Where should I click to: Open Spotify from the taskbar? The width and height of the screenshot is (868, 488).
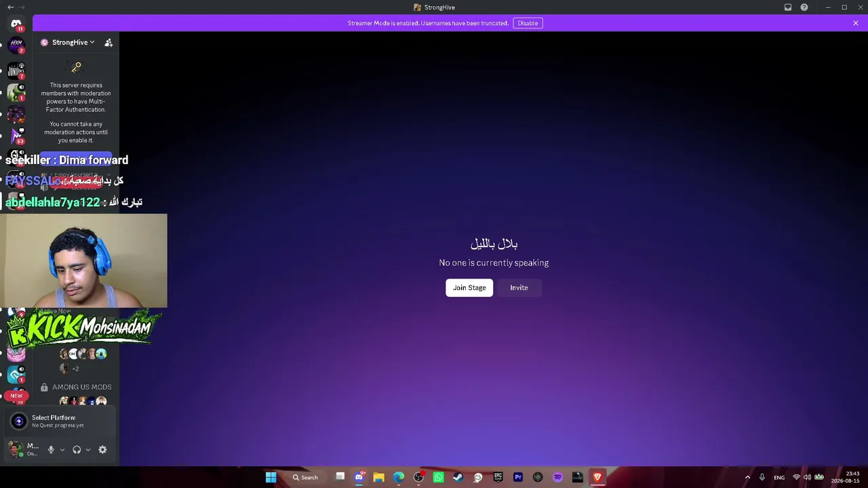tap(558, 477)
